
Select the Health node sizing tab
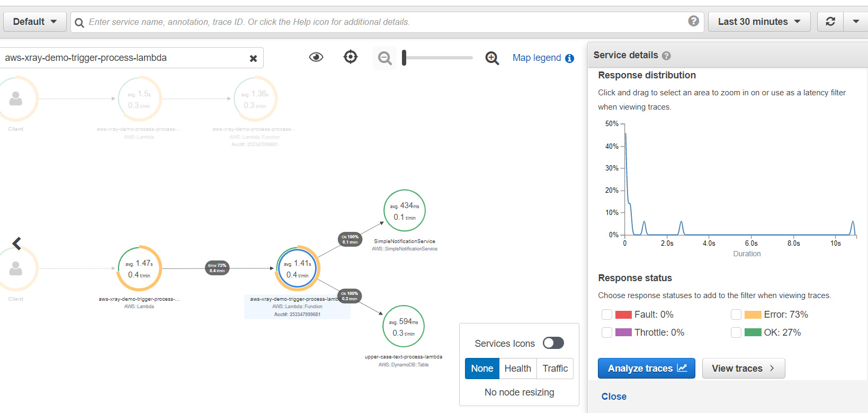point(518,369)
